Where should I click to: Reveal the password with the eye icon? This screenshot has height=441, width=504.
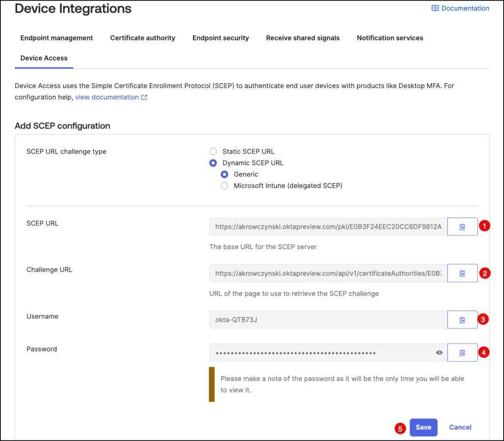click(x=439, y=353)
